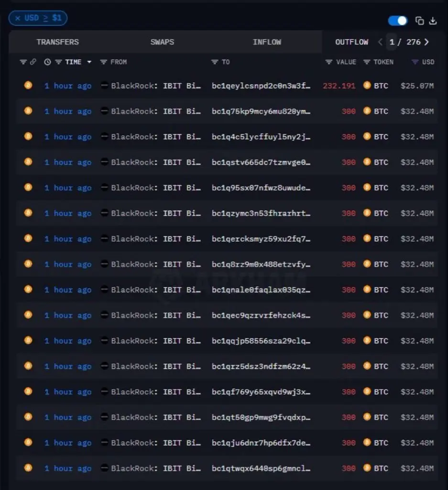This screenshot has width=448, height=490.
Task: Click the clock icon in header
Action: click(x=47, y=62)
